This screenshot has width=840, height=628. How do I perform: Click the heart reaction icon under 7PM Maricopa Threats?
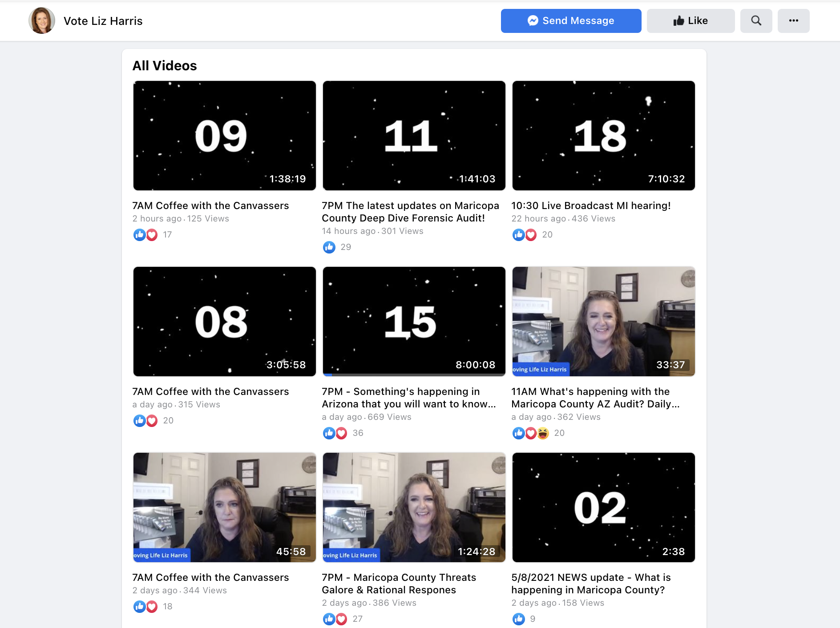[x=341, y=619]
